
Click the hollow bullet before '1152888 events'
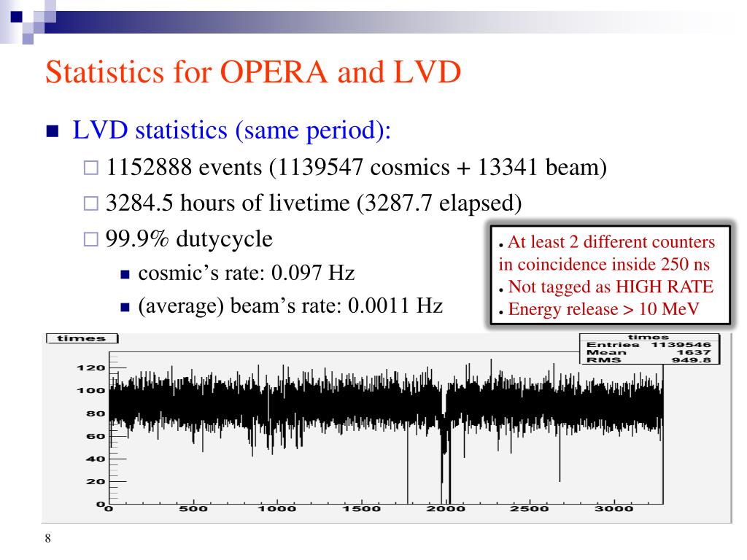pyautogui.click(x=91, y=168)
